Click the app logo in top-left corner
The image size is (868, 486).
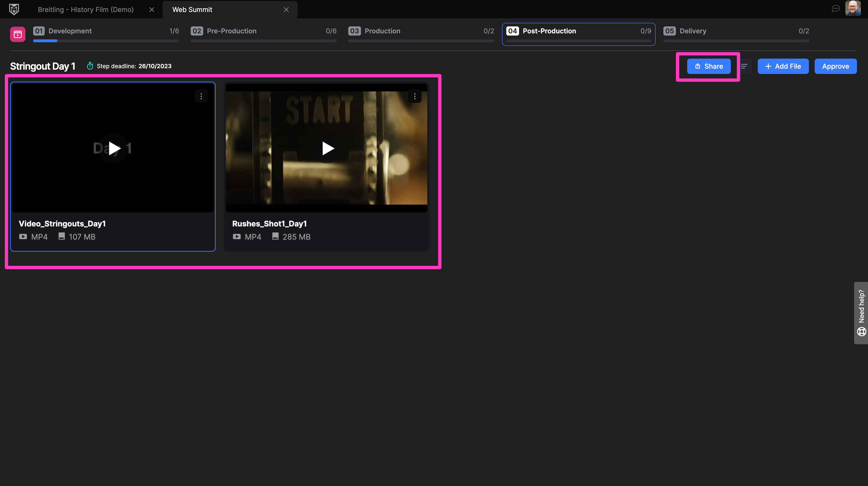click(x=14, y=9)
